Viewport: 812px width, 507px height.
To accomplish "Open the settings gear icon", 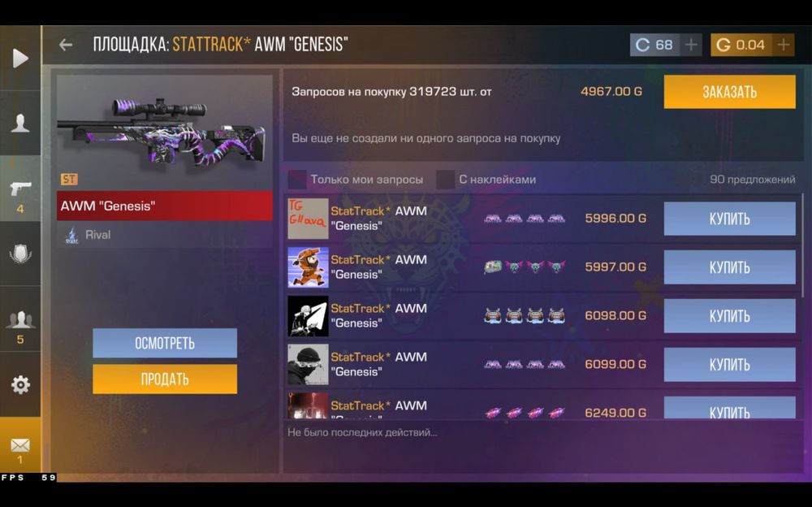I will pos(20,384).
